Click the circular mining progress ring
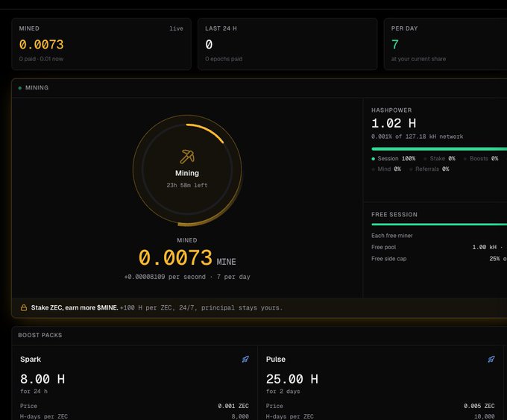 click(x=187, y=170)
